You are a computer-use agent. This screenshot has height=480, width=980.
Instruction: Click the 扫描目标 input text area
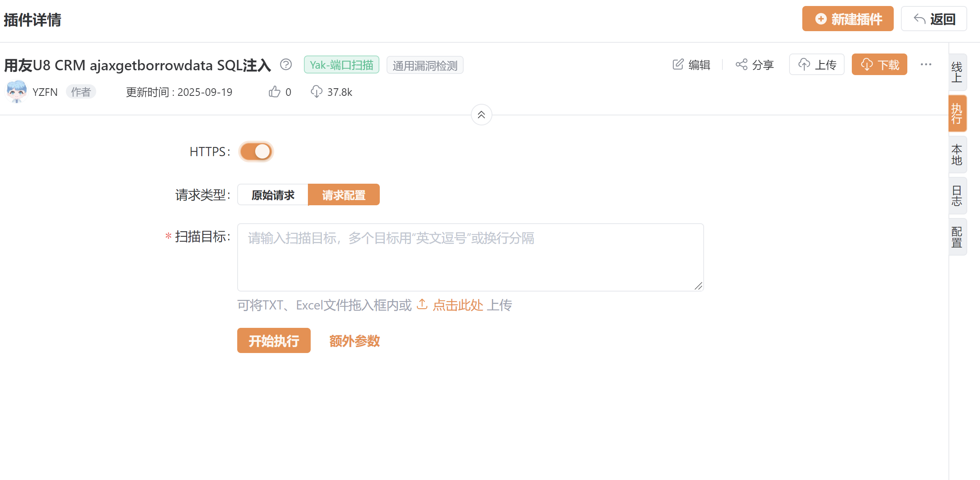[470, 257]
